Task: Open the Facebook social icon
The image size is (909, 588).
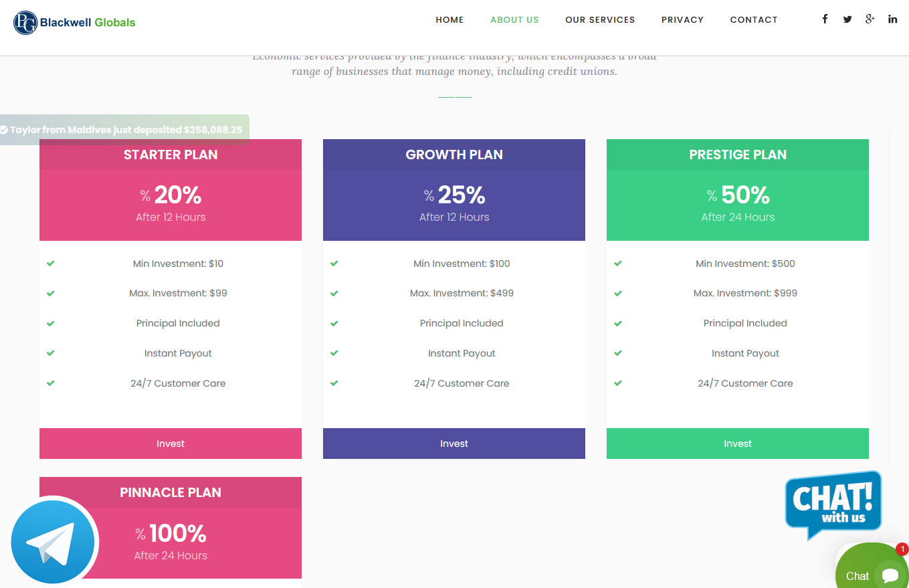Action: [x=825, y=19]
